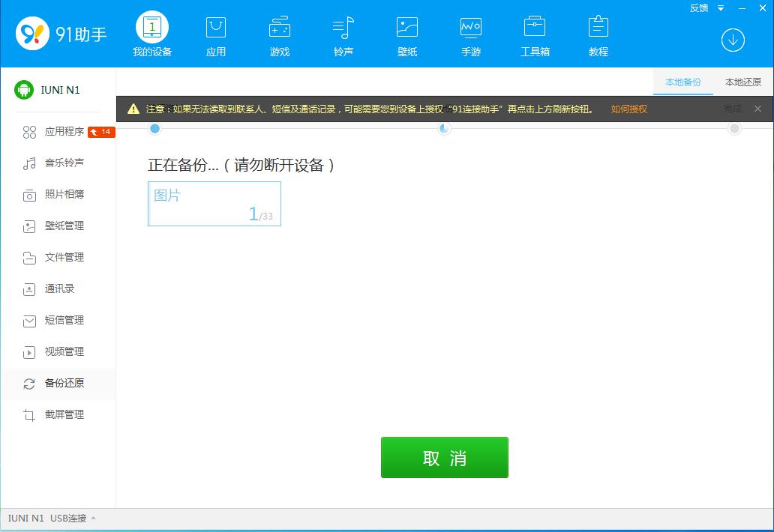The height and width of the screenshot is (532, 774).
Task: Click the first step circle on progress bar
Action: click(154, 129)
